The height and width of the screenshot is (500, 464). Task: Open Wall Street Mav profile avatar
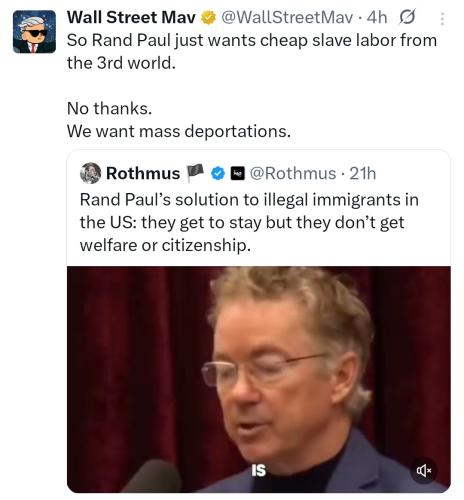(x=34, y=32)
